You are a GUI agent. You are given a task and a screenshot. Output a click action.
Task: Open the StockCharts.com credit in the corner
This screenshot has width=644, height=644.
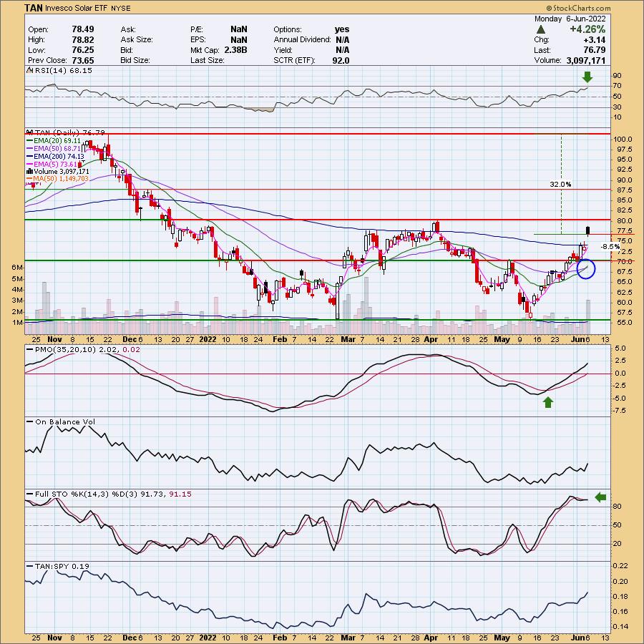pos(578,8)
